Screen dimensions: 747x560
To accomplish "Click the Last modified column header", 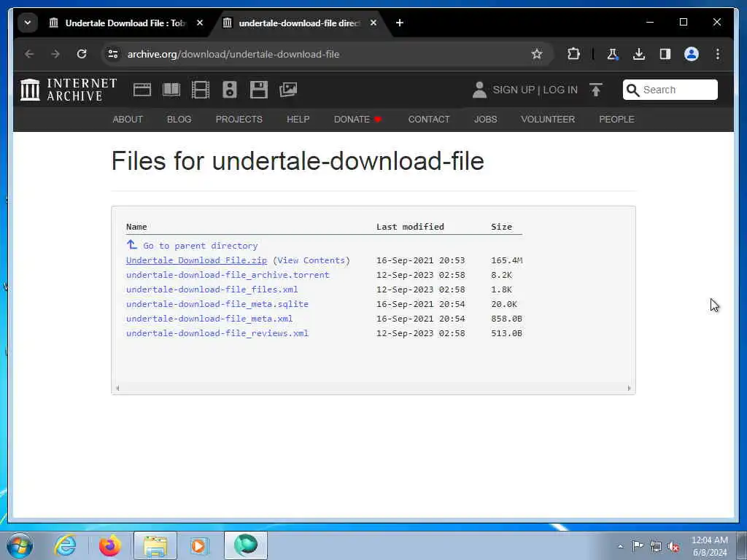I will click(410, 227).
